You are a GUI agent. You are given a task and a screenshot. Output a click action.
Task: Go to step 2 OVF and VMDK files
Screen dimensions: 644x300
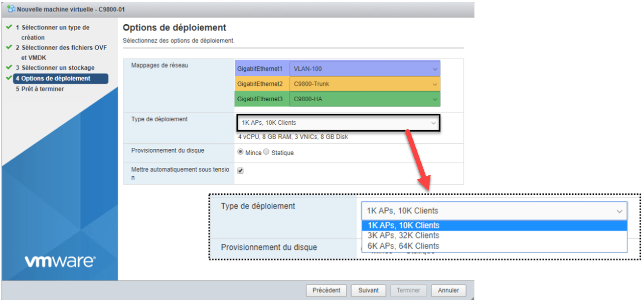click(64, 48)
